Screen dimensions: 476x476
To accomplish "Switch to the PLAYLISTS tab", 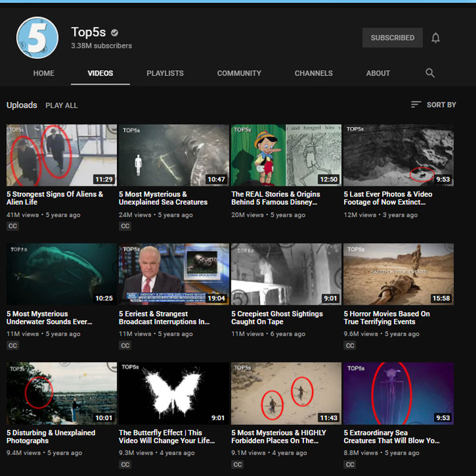I will pos(165,73).
